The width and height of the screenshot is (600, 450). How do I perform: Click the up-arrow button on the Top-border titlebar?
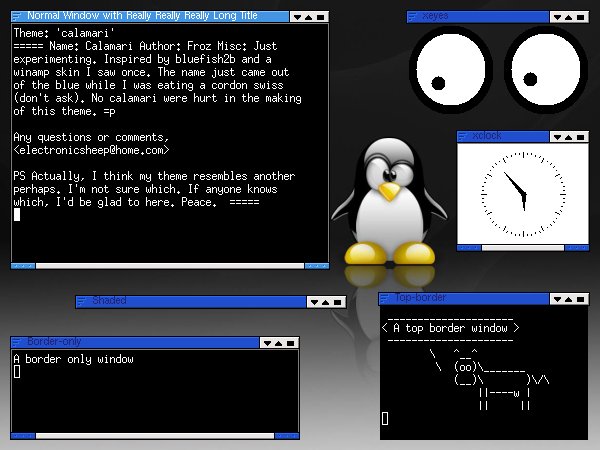(x=569, y=299)
